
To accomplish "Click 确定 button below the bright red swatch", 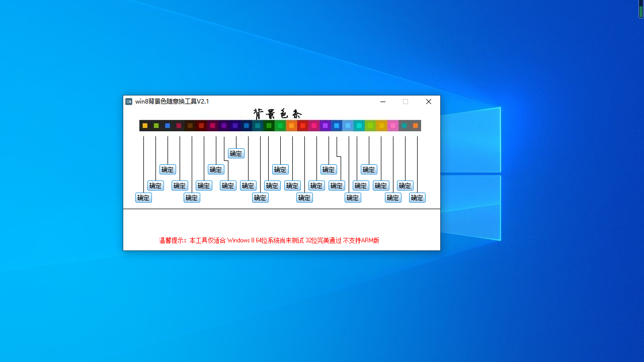I will (x=304, y=198).
